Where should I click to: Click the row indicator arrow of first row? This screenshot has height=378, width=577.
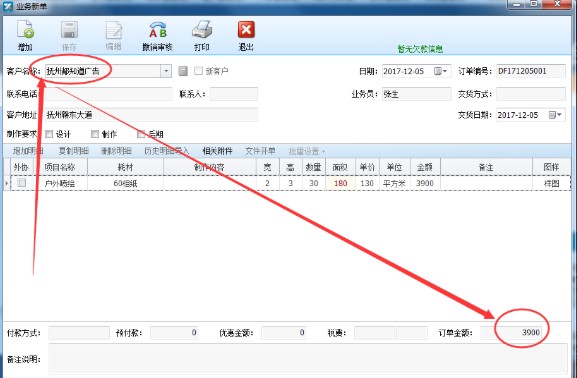[7, 183]
